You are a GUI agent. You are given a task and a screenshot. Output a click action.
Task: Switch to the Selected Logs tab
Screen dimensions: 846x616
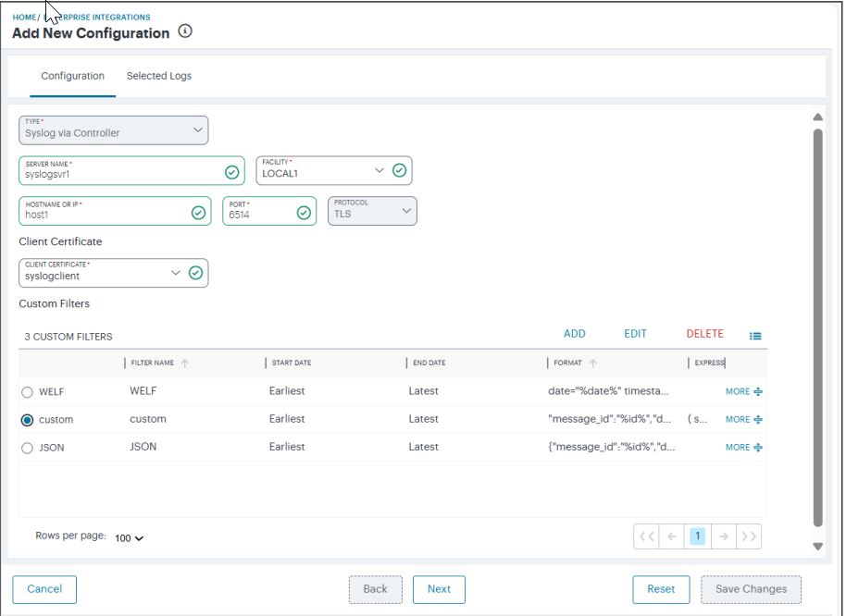coord(158,76)
